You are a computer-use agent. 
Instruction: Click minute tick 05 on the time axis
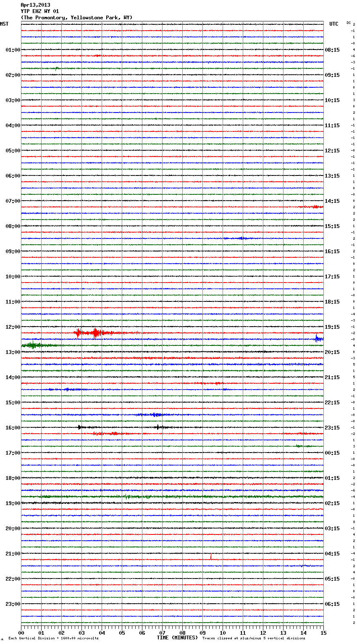click(122, 633)
